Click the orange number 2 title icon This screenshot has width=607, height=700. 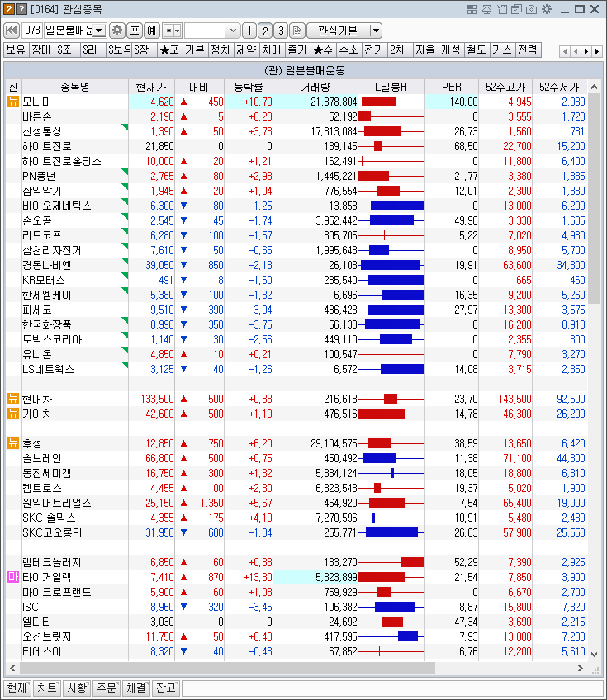9,8
